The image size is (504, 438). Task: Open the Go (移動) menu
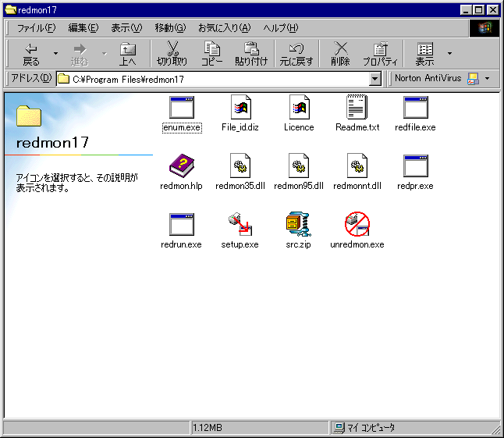click(170, 28)
